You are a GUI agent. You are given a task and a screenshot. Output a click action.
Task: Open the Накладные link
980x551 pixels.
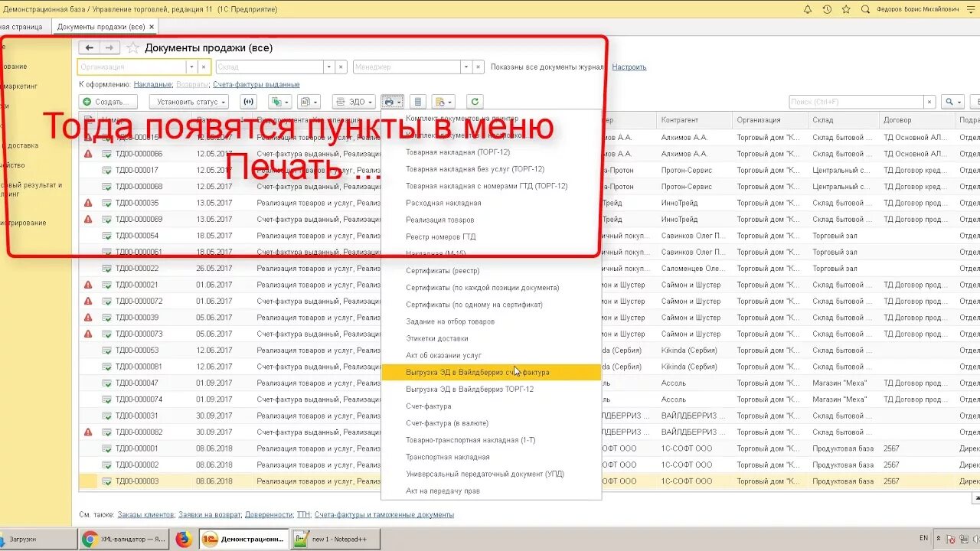click(152, 84)
